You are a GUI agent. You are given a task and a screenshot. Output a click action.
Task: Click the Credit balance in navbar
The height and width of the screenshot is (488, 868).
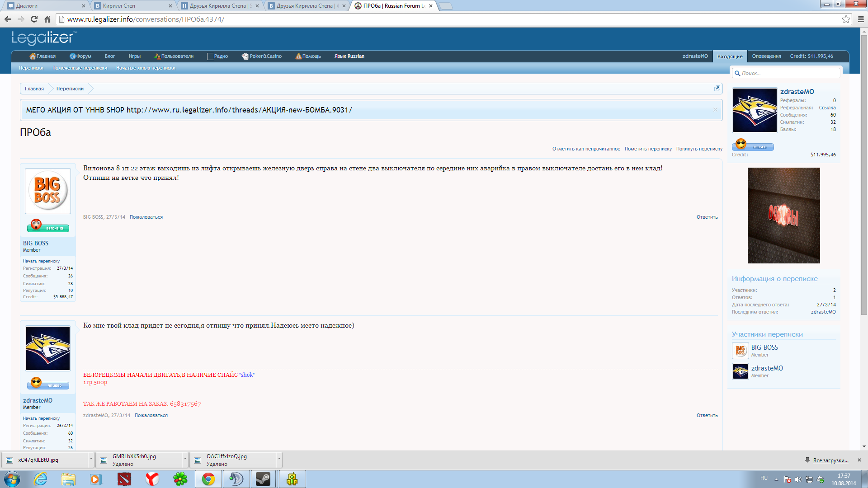[811, 56]
